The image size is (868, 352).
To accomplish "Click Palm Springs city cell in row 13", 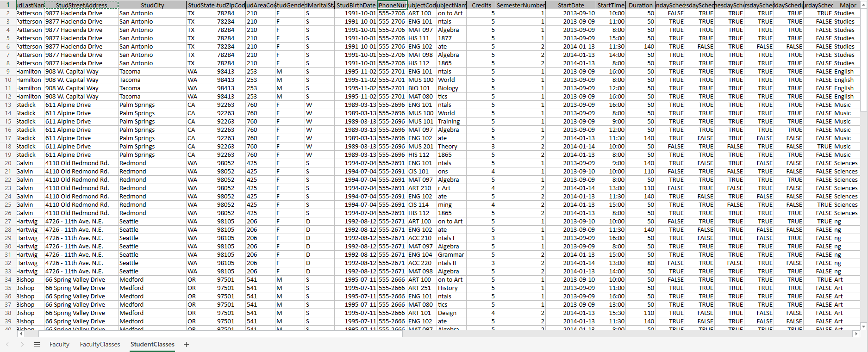I will 152,105.
